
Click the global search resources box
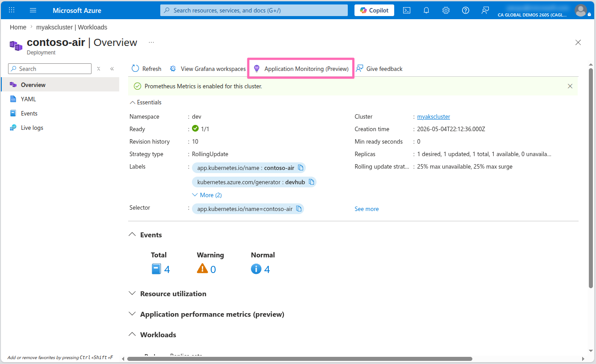tap(254, 10)
